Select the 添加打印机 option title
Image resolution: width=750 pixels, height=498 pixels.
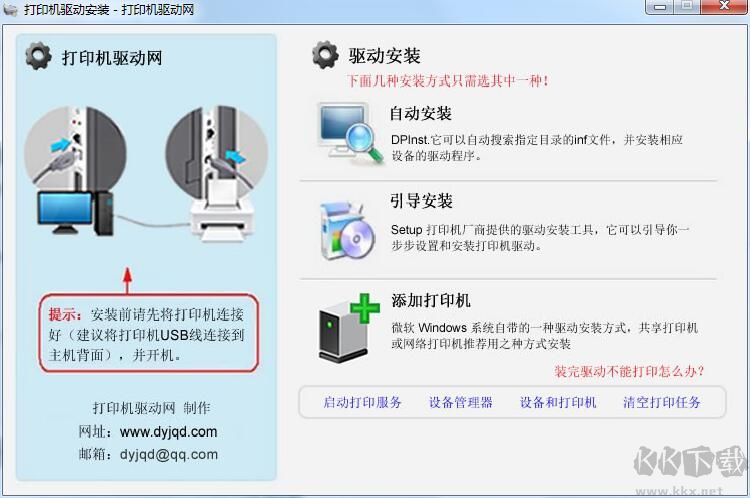430,300
